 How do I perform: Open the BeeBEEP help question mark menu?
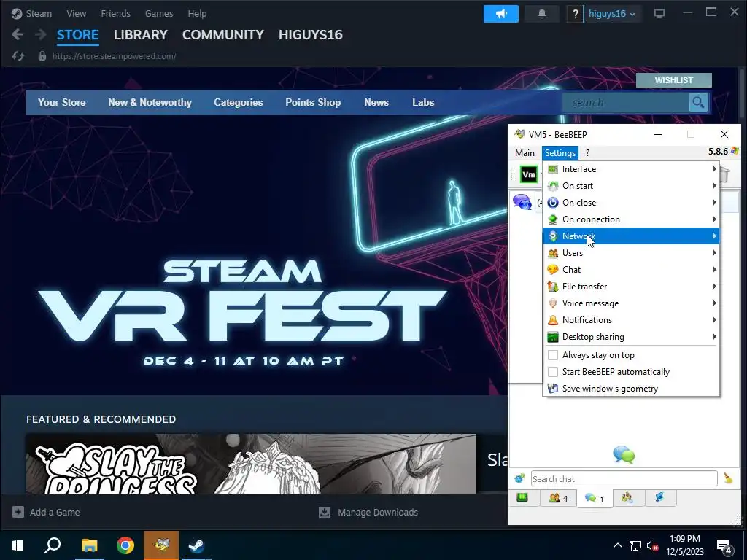(x=587, y=153)
